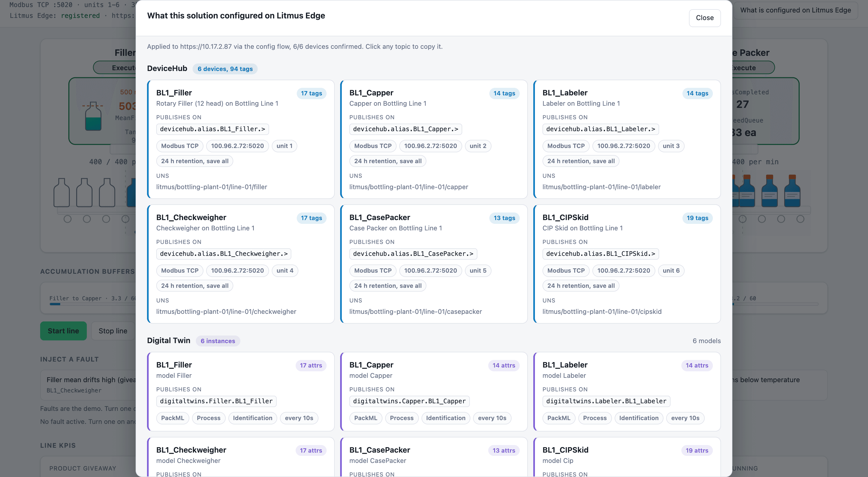The width and height of the screenshot is (868, 477).
Task: Copy the digitaltwins.Capper.BL1_Capper topic
Action: click(409, 401)
